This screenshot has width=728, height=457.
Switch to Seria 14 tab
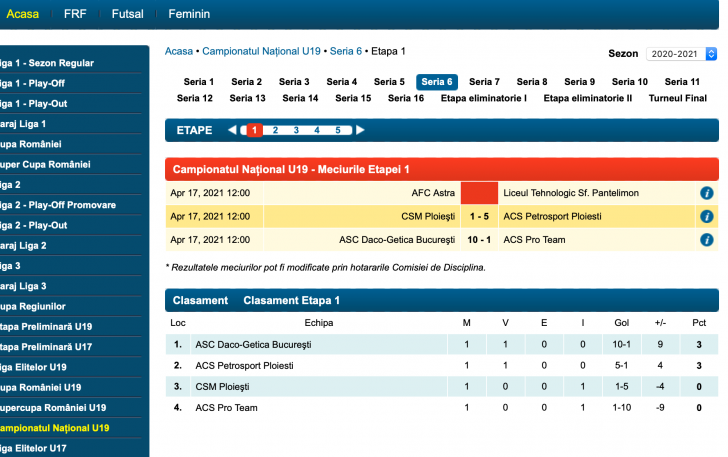tap(300, 98)
